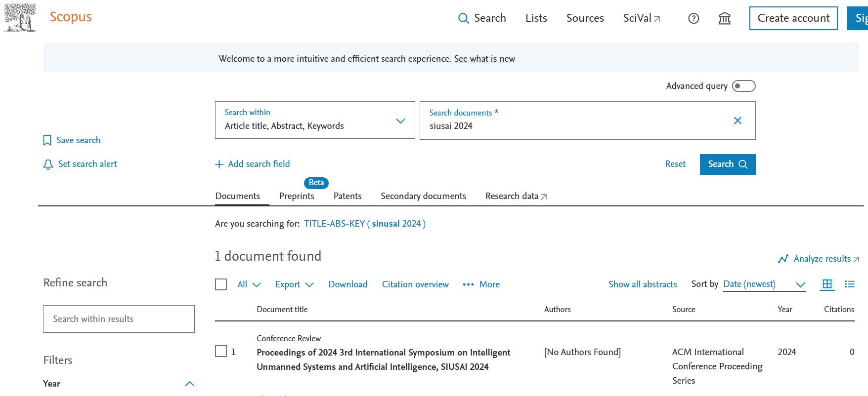Screen dimensions: 868x396
Task: Switch to list view icon
Action: point(850,284)
